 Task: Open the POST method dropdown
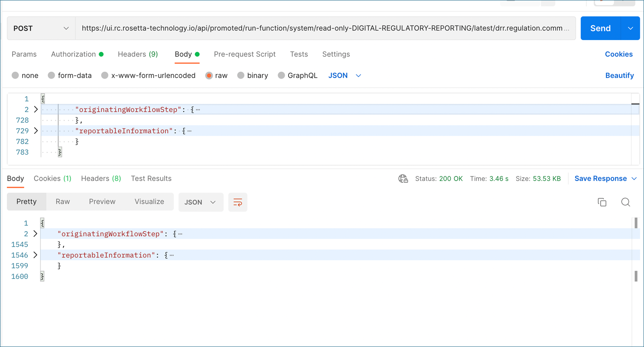tap(41, 28)
